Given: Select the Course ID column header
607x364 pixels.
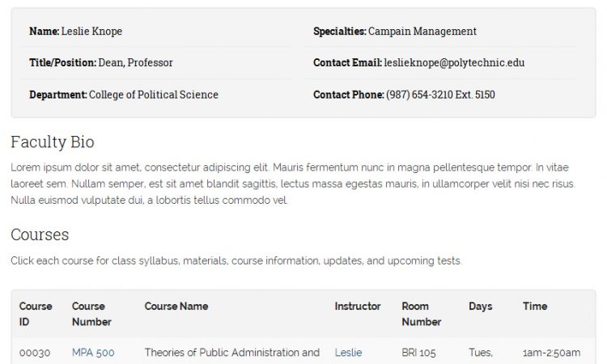Looking at the screenshot, I should pyautogui.click(x=36, y=314).
